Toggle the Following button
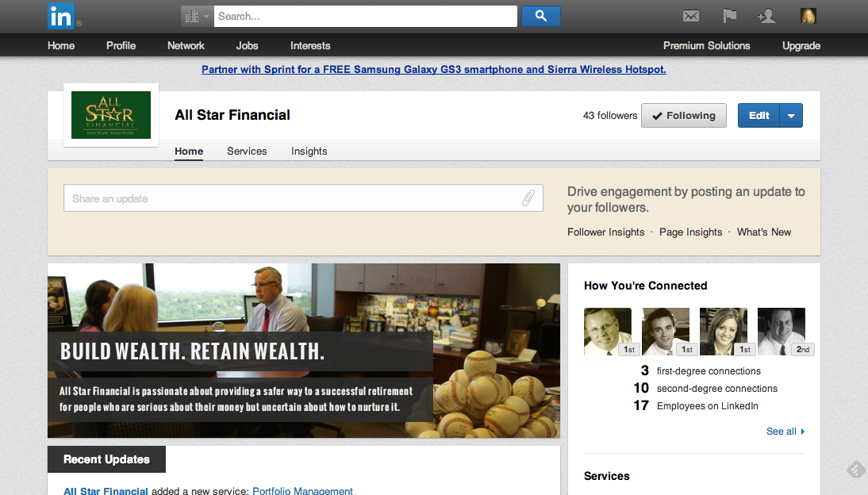Viewport: 868px width, 495px height. [x=684, y=116]
